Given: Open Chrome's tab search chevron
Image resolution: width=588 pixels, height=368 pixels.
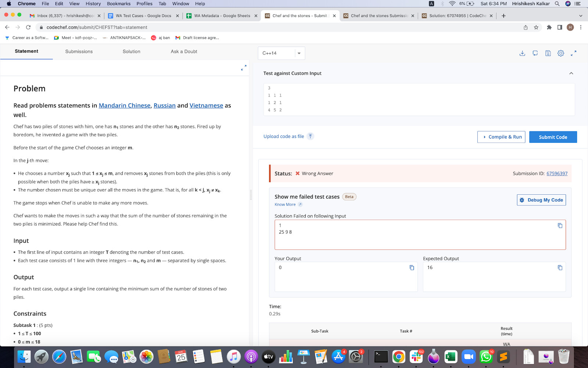Looking at the screenshot, I should click(581, 16).
